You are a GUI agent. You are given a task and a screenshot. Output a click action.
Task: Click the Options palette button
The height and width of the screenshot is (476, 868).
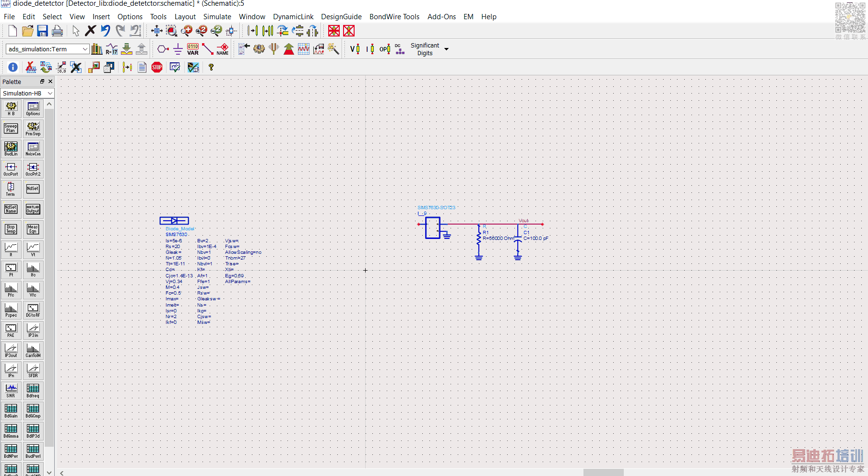point(33,108)
